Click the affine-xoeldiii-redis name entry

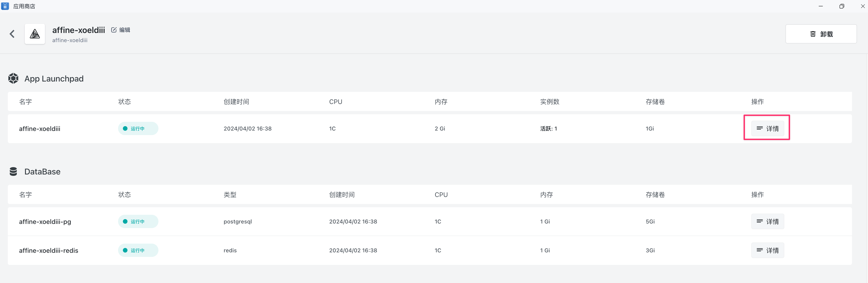49,250
